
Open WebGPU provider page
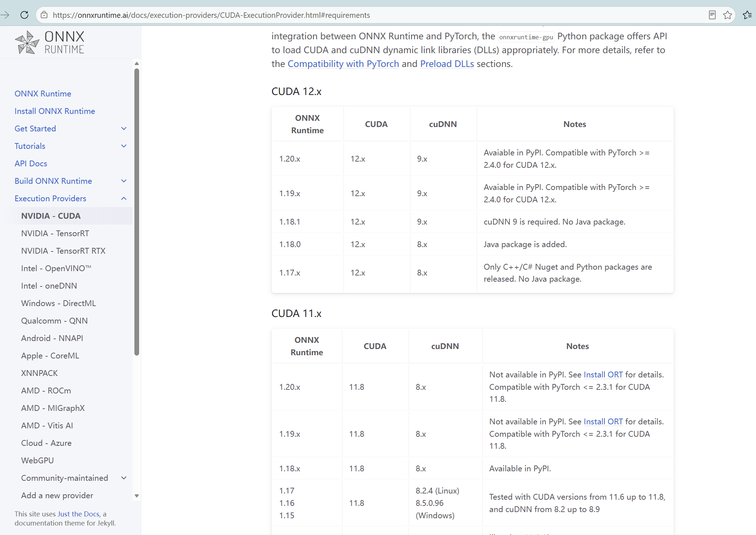(x=38, y=460)
